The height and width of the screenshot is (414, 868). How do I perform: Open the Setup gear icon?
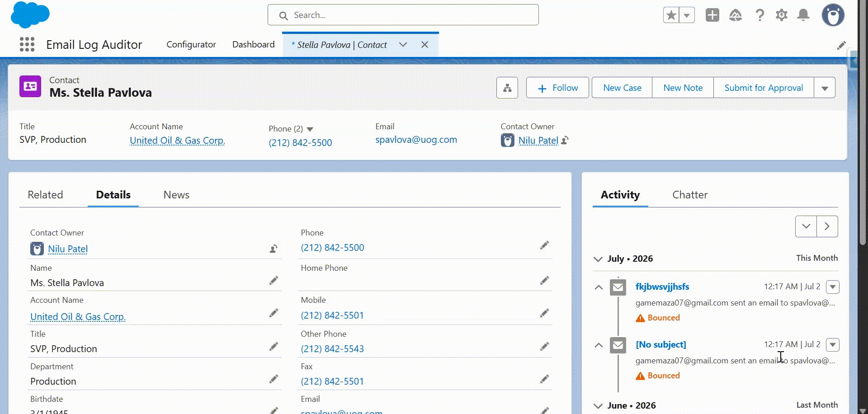[781, 15]
